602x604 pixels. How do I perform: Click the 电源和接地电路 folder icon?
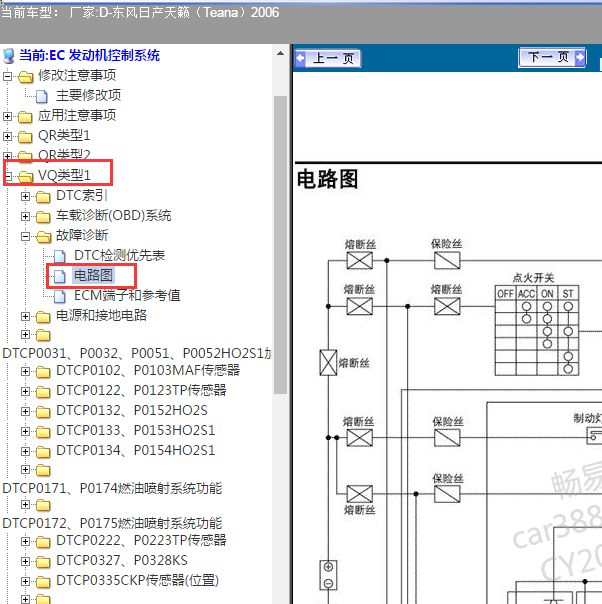[43, 317]
